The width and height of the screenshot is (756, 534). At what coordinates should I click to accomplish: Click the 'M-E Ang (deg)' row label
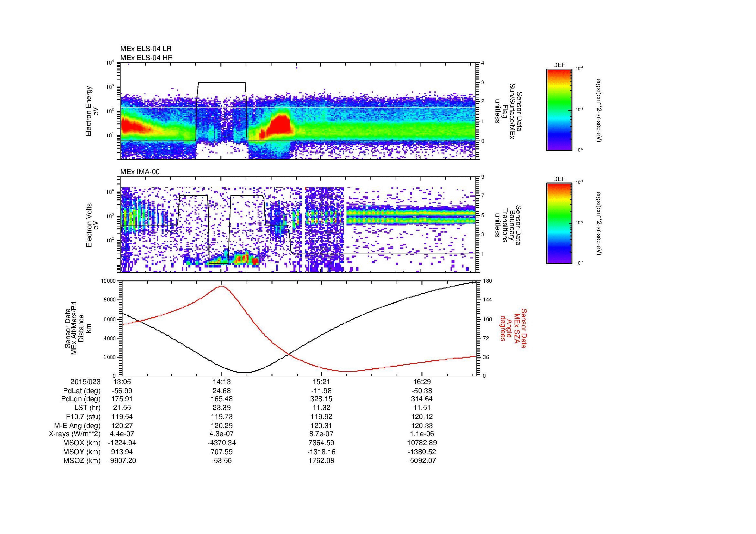[77, 426]
